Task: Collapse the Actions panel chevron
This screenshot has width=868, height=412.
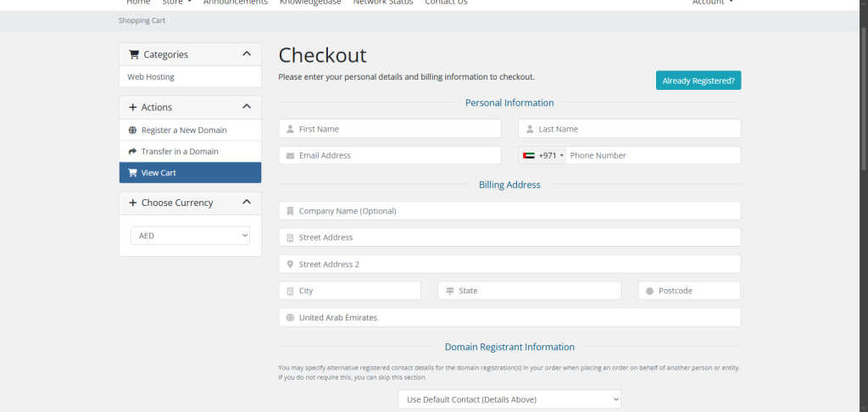Action: coord(247,106)
